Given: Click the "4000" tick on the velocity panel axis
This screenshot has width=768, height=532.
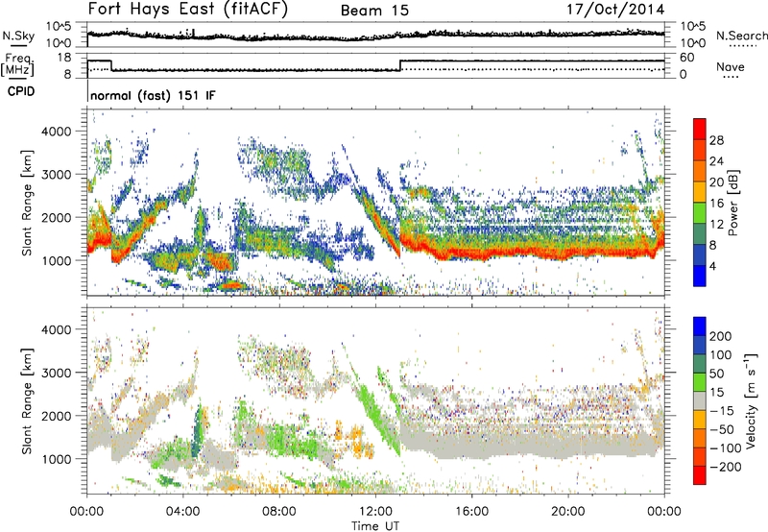Looking at the screenshot, I should pyautogui.click(x=56, y=329).
